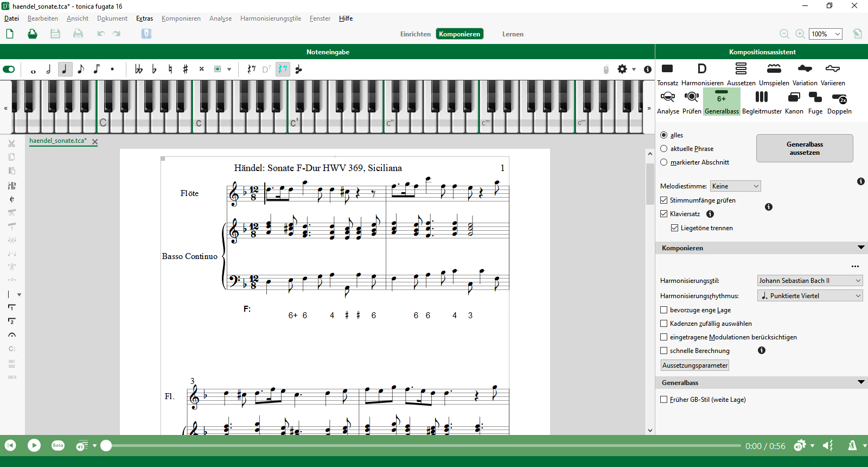
Task: Open the Harmonisierungsstil dropdown
Action: tap(810, 281)
